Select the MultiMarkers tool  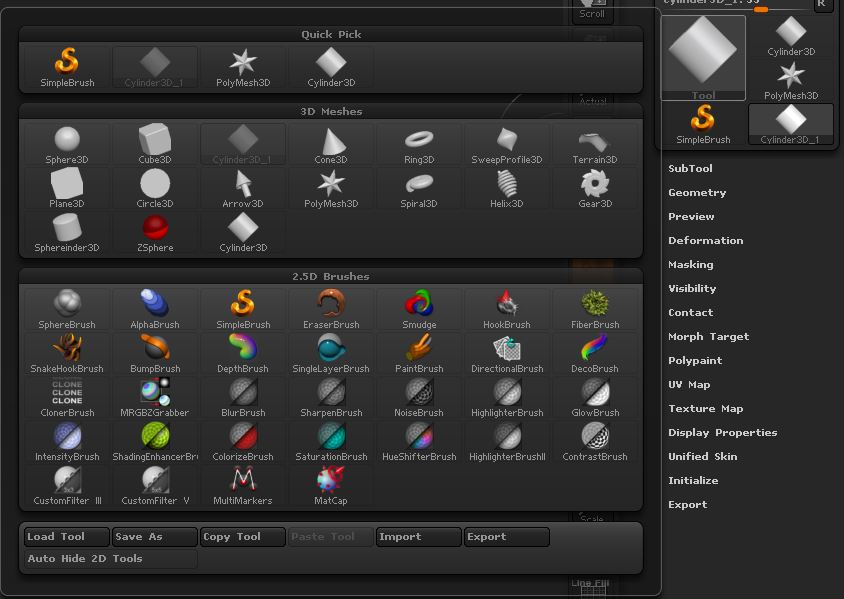coord(243,485)
